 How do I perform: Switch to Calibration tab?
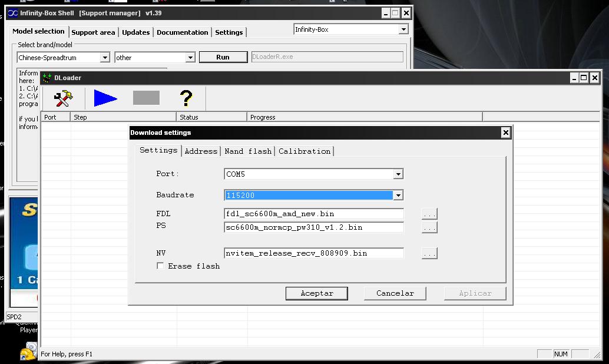(304, 151)
